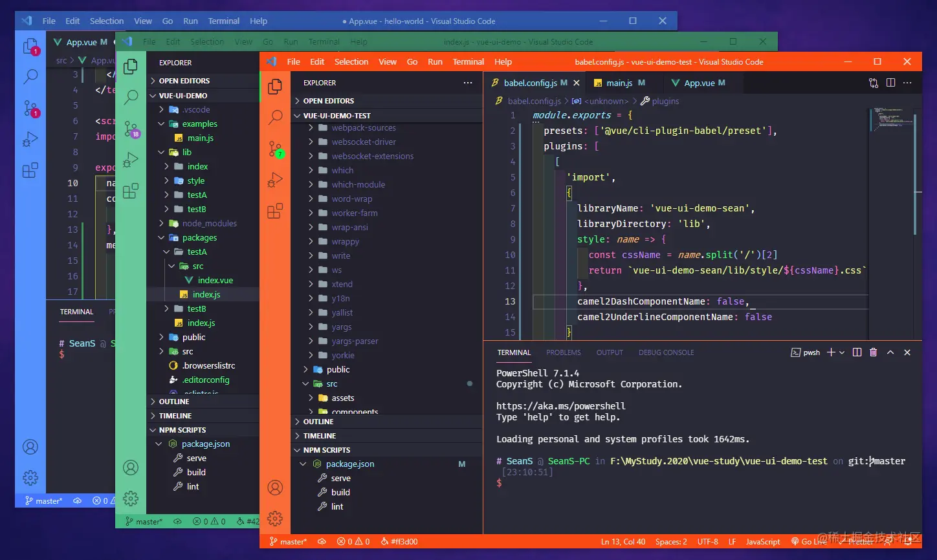
Task: Click the UTF-8 encoding indicator
Action: click(x=708, y=542)
